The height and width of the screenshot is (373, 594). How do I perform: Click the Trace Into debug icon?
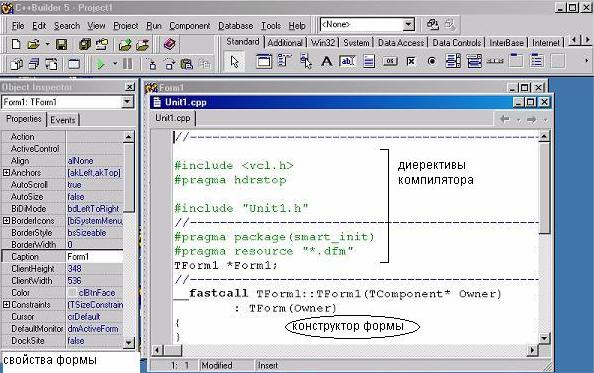(x=152, y=64)
